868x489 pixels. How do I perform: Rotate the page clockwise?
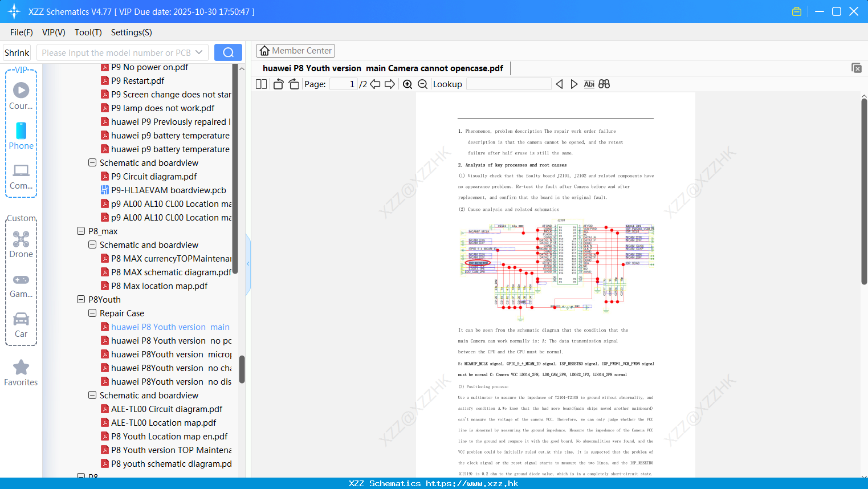coord(294,84)
